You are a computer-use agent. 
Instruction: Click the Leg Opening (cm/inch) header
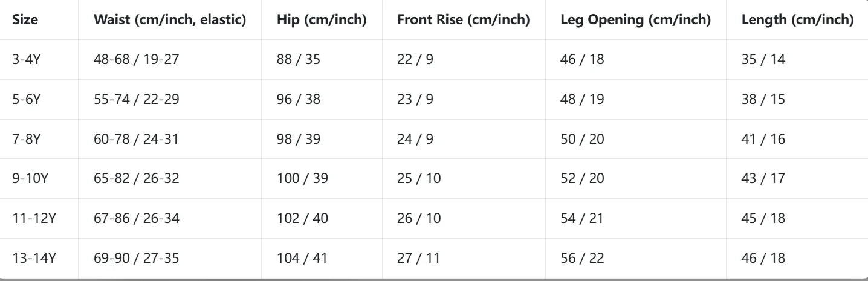tap(636, 19)
